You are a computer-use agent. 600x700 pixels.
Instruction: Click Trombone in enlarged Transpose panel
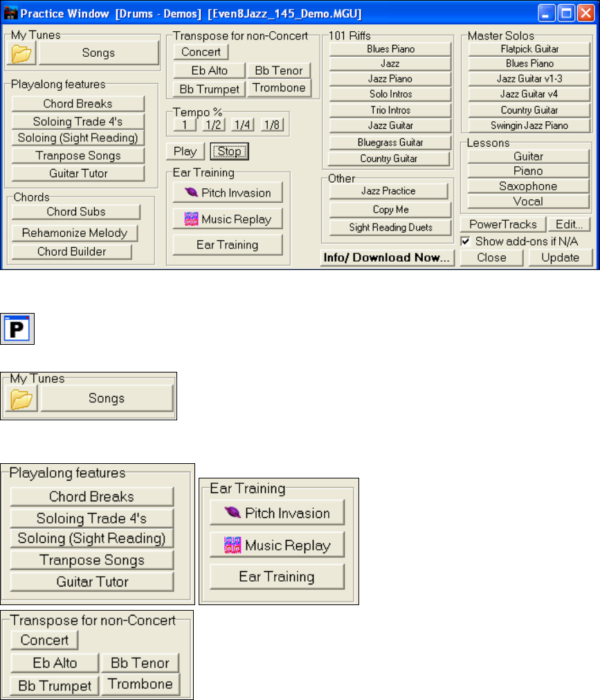click(x=140, y=684)
